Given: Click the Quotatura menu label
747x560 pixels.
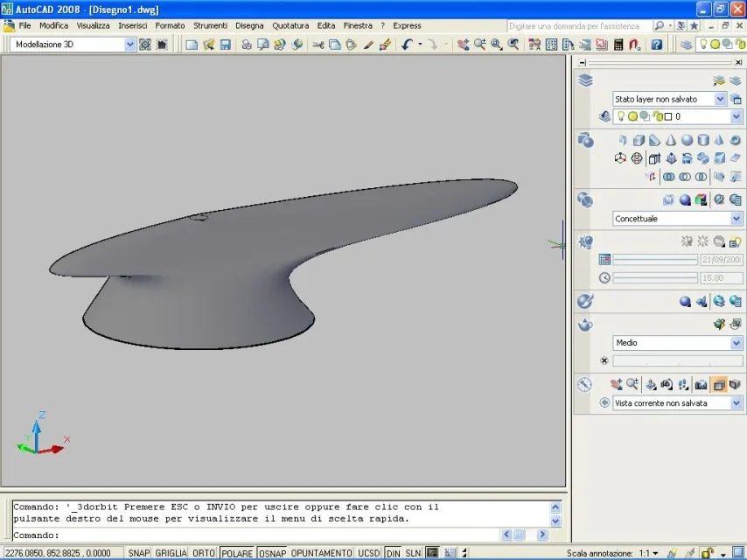Looking at the screenshot, I should [x=290, y=25].
